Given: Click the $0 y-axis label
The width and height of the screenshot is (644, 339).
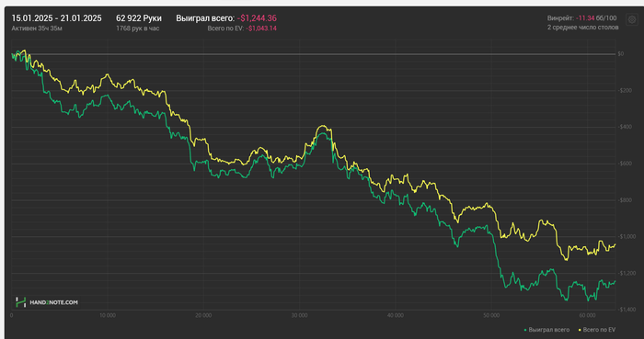Looking at the screenshot, I should (621, 53).
